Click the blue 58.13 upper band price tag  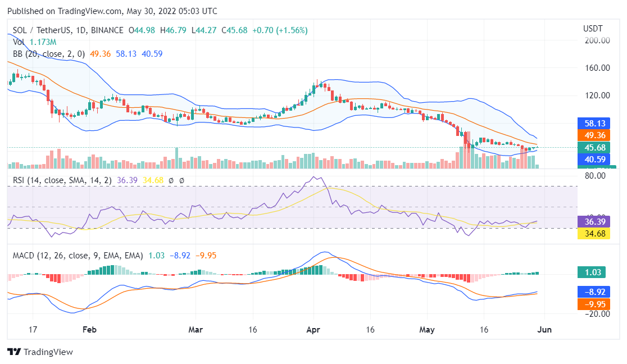[x=594, y=123]
